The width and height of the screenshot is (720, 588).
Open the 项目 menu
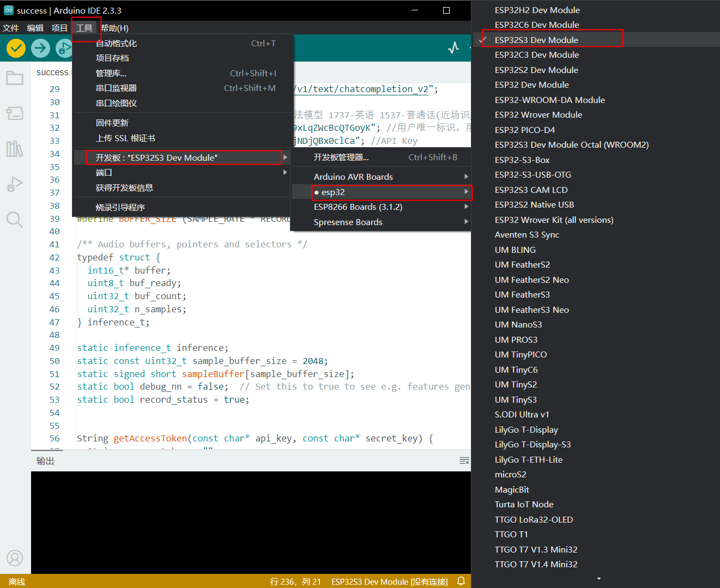[x=59, y=28]
